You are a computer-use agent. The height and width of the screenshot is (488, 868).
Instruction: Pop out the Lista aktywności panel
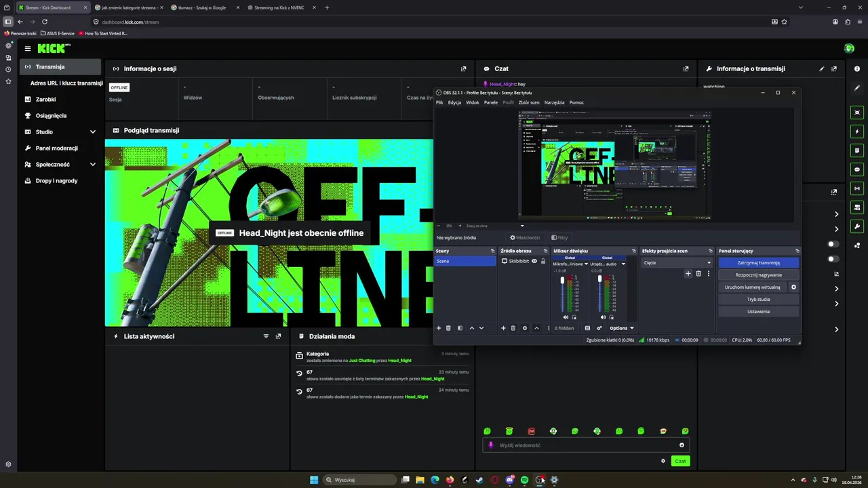coord(278,336)
